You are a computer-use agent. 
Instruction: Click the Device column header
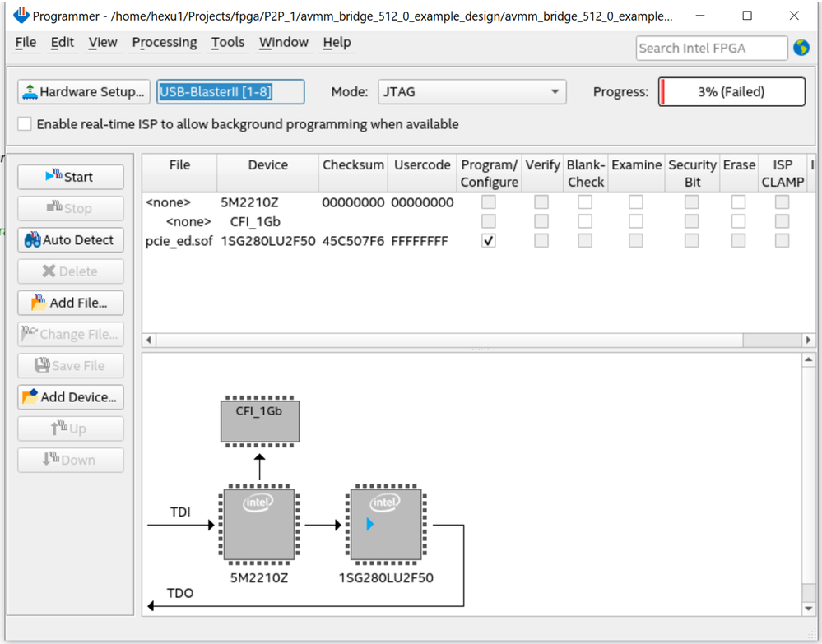[268, 173]
